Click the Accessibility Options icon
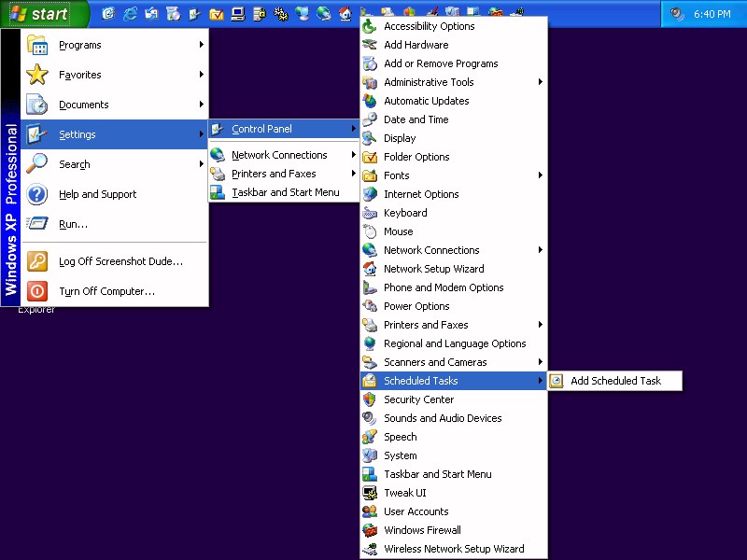The image size is (747, 560). (x=370, y=26)
